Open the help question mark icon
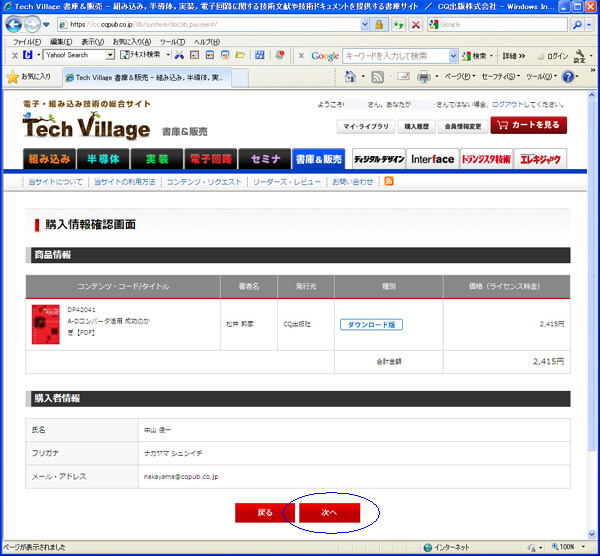 567,77
